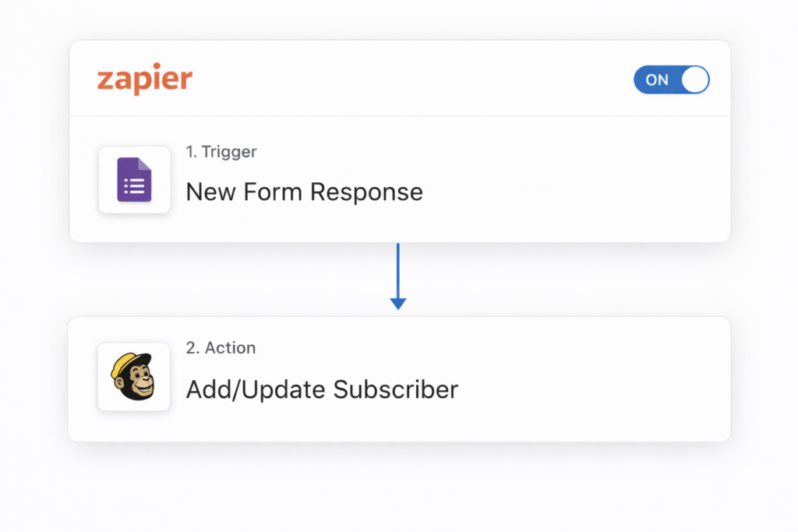
Task: Toggle the Zap ON switch off
Action: click(x=671, y=79)
